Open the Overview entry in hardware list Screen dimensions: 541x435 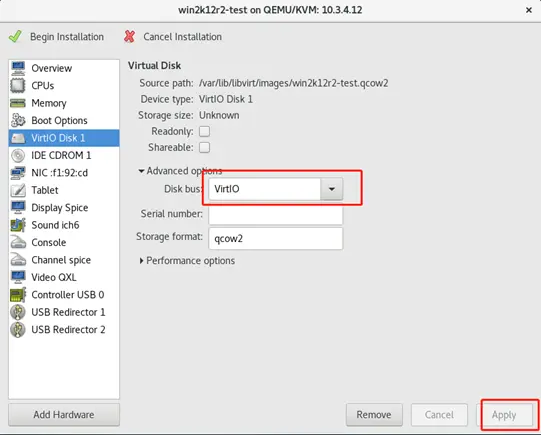[64, 68]
